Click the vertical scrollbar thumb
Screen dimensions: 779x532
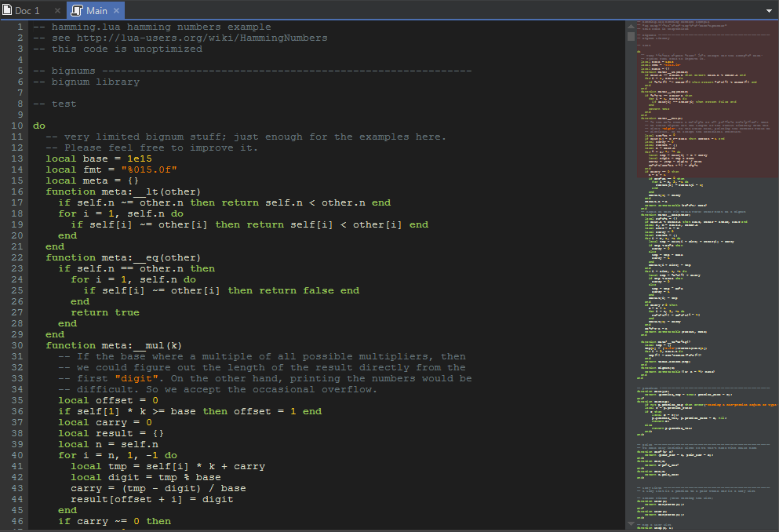tap(631, 37)
